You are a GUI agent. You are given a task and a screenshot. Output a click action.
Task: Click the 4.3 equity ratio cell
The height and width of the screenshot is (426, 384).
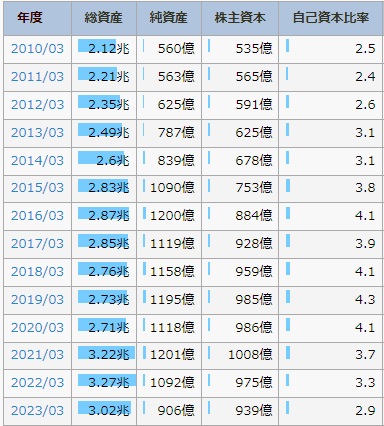[331, 299]
